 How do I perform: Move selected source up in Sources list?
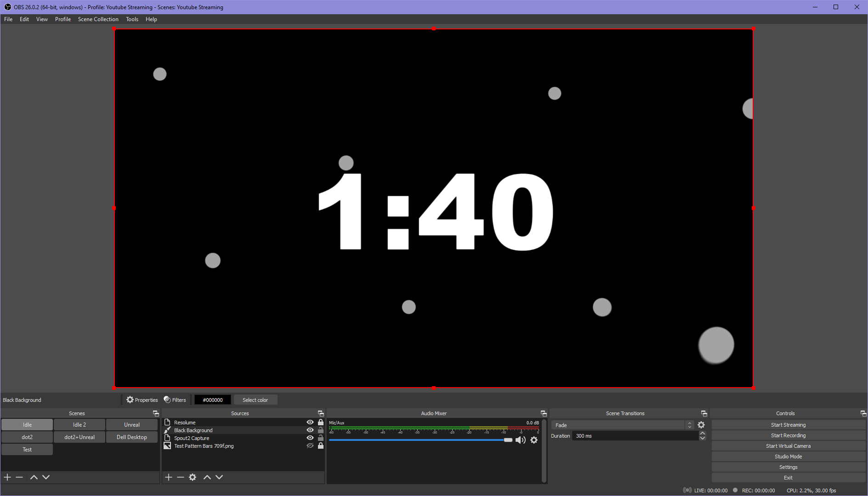[207, 477]
